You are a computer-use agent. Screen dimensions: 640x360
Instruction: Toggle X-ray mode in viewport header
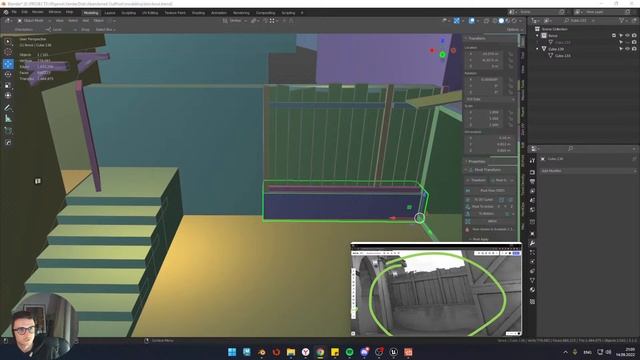[x=487, y=20]
